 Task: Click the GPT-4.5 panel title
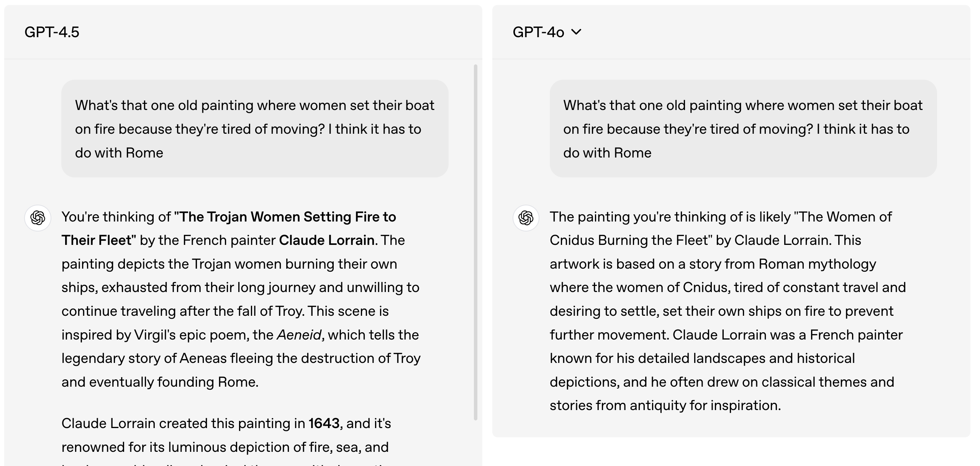[52, 32]
